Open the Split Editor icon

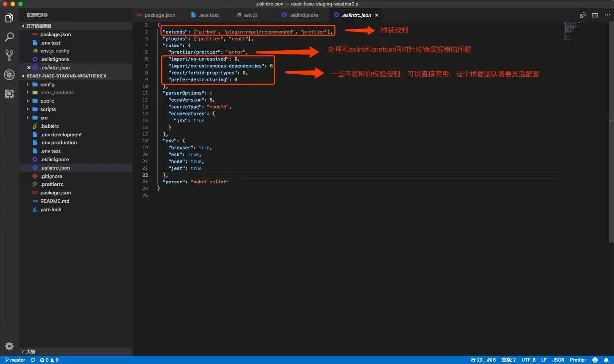(595, 15)
